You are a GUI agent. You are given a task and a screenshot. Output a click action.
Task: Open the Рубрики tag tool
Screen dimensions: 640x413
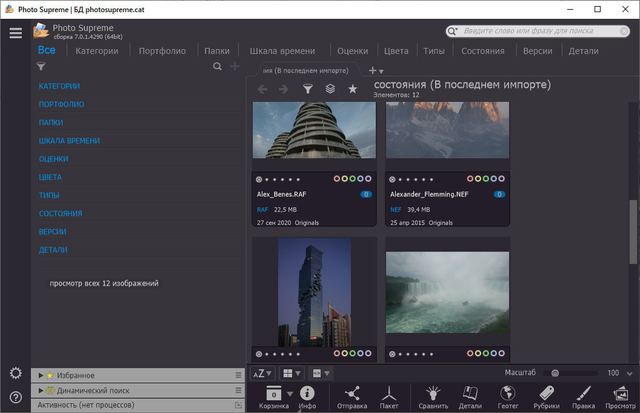[x=546, y=394]
